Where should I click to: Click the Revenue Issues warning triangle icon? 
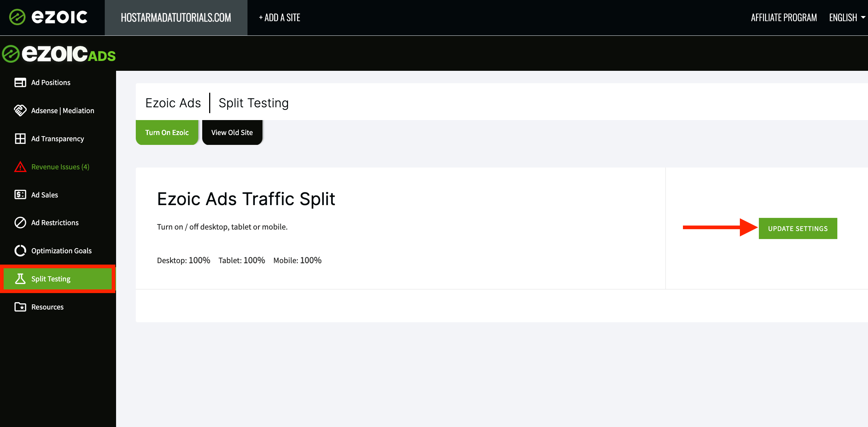[20, 167]
